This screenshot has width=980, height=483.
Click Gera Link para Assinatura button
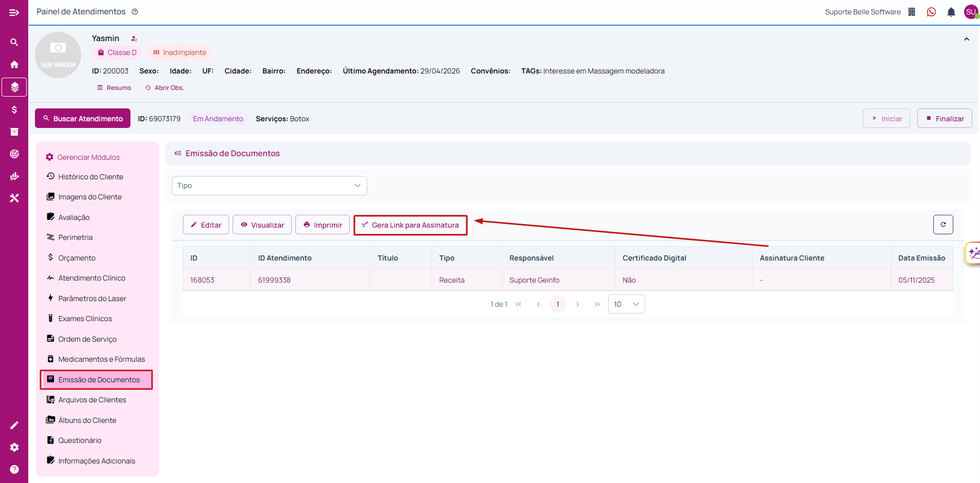[x=410, y=225]
